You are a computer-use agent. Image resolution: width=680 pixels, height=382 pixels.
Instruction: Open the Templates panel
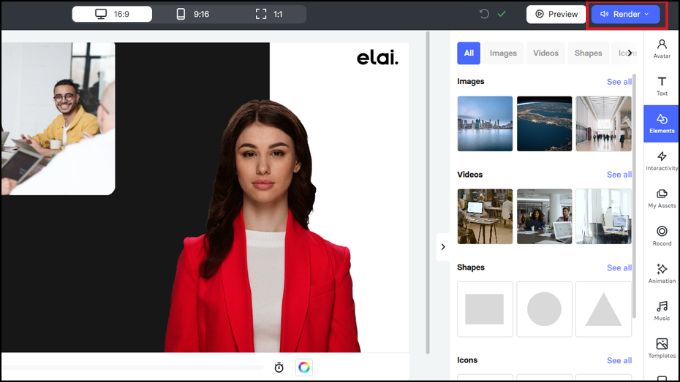(x=661, y=348)
